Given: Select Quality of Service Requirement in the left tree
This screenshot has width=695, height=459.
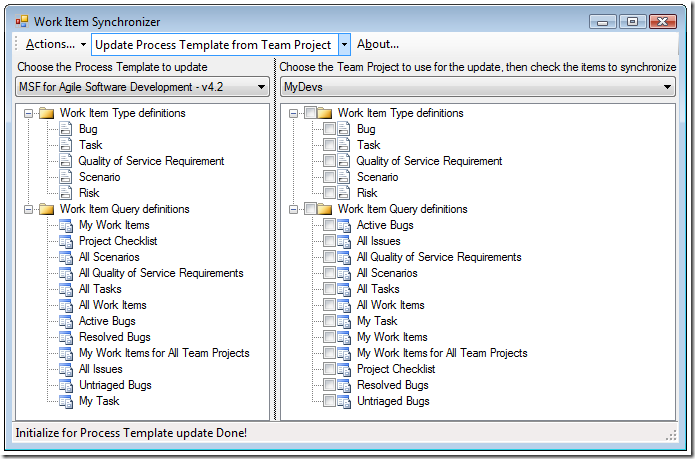Looking at the screenshot, I should [151, 161].
